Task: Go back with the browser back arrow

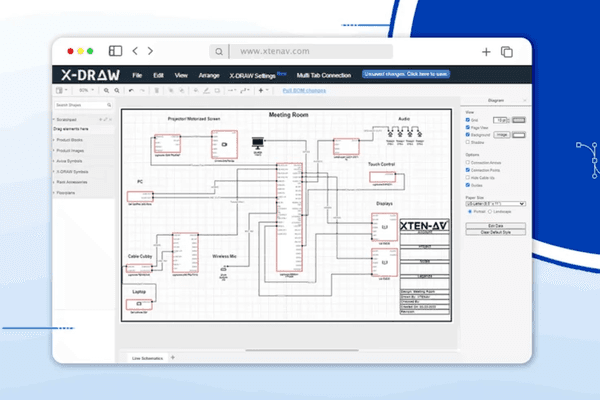Action: click(135, 51)
